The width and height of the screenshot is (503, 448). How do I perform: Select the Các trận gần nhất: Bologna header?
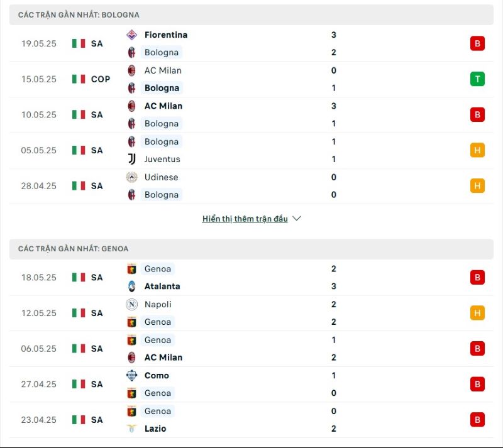tap(251, 14)
